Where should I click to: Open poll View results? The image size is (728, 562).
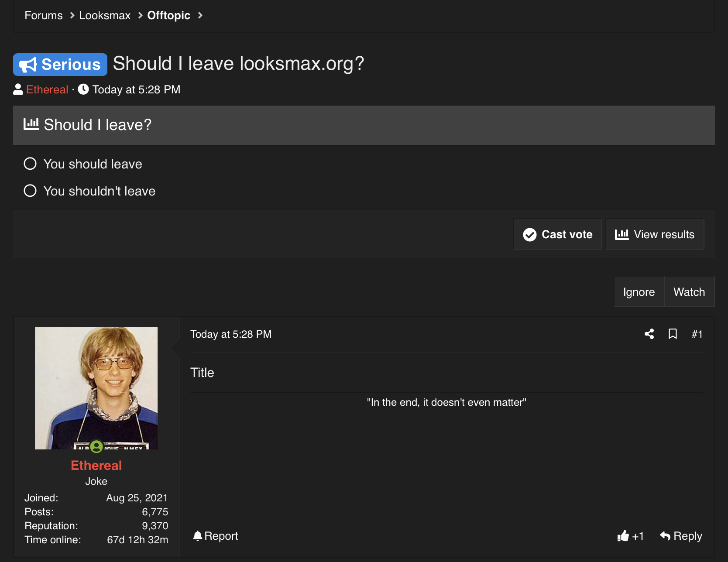click(x=655, y=234)
